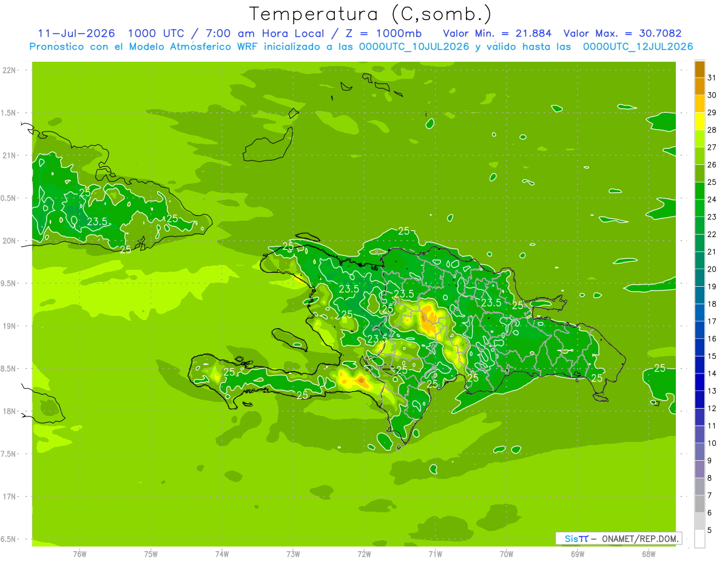Select the gray legend swatch between 6 and 7
The height and width of the screenshot is (562, 728).
point(699,504)
